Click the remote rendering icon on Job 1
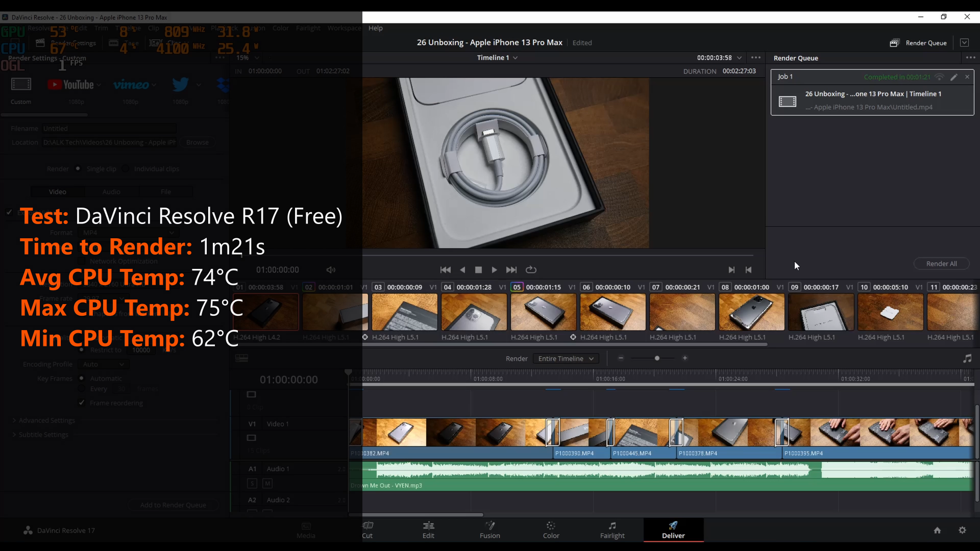This screenshot has width=980, height=551. click(x=939, y=77)
